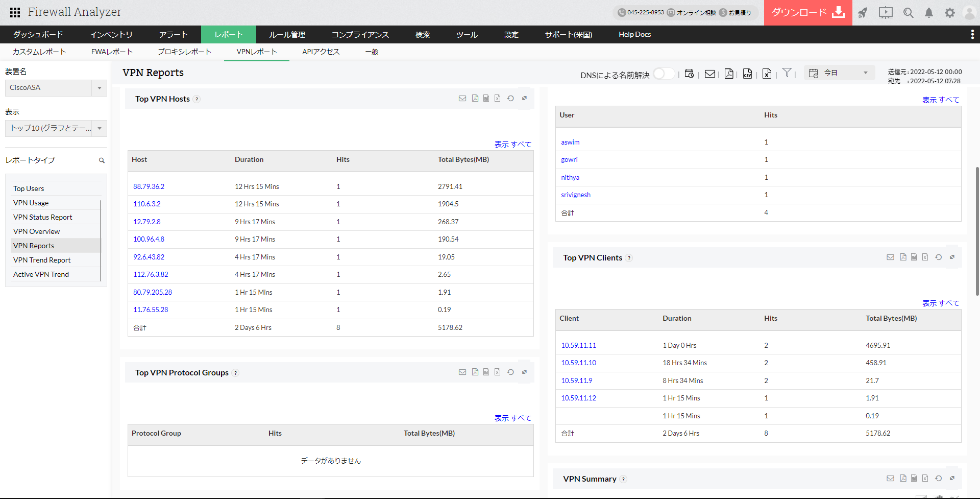980x499 pixels.
Task: Open the notifications bell icon
Action: point(929,13)
